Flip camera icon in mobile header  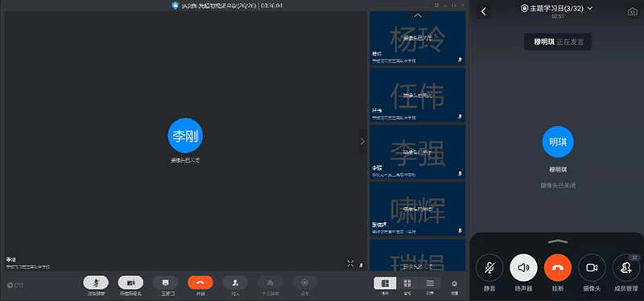coord(632,12)
